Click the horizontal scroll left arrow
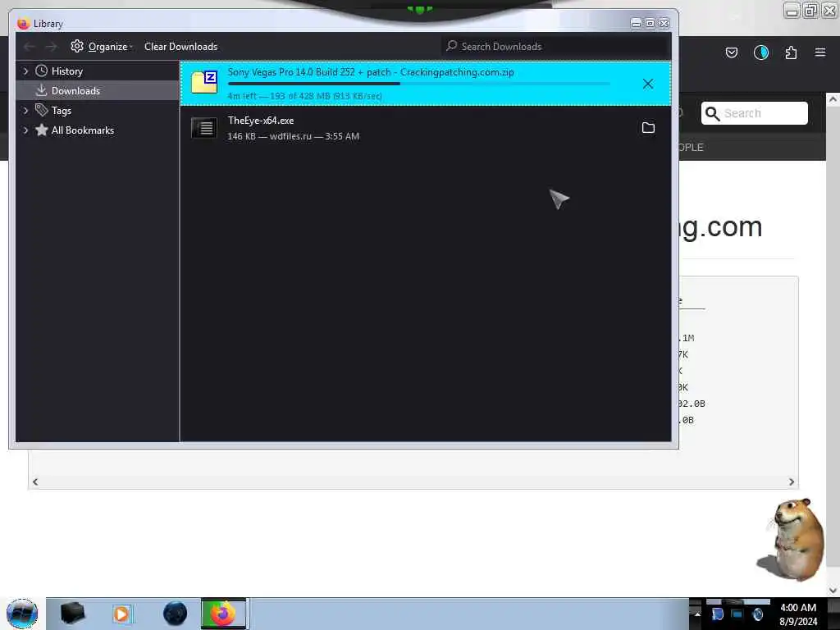The width and height of the screenshot is (840, 630). pos(35,482)
